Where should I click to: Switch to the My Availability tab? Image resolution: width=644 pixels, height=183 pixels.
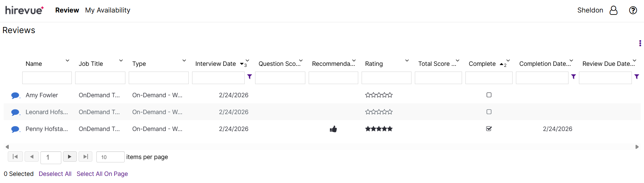pos(108,10)
